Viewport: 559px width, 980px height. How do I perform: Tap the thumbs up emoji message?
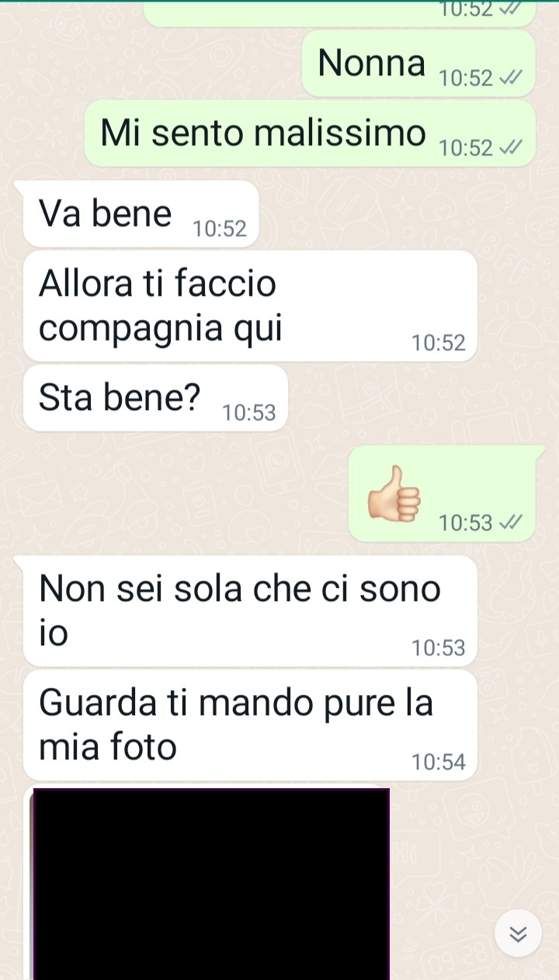[442, 494]
